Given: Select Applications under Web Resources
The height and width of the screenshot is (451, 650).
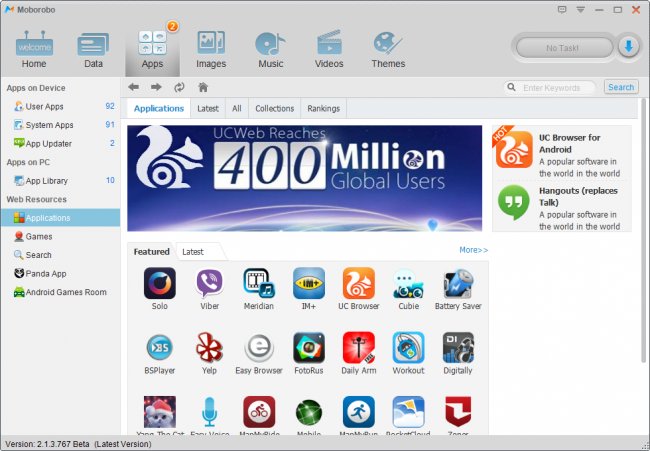Looking at the screenshot, I should (61, 218).
